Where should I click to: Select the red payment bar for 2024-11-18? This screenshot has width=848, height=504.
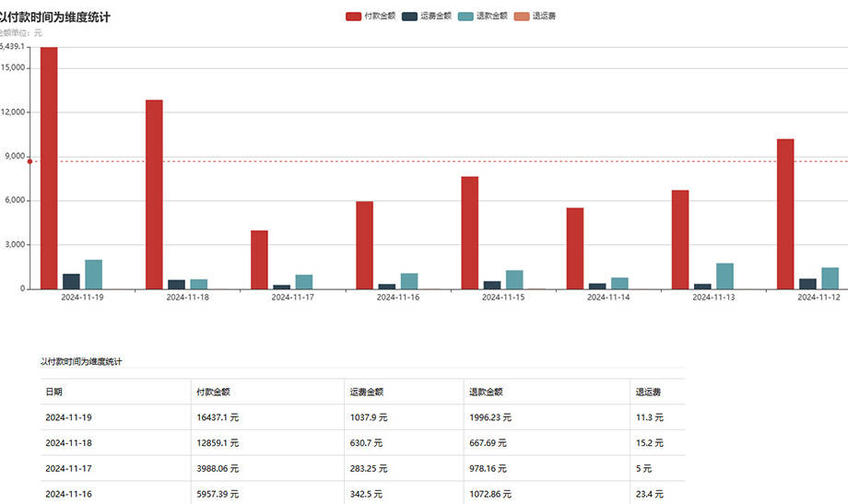pos(154,194)
